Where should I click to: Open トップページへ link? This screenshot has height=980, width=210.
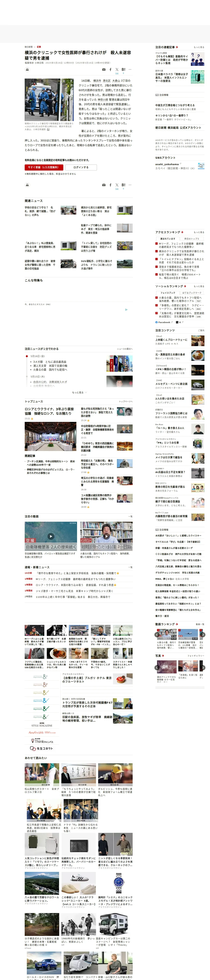pyautogui.click(x=126, y=401)
